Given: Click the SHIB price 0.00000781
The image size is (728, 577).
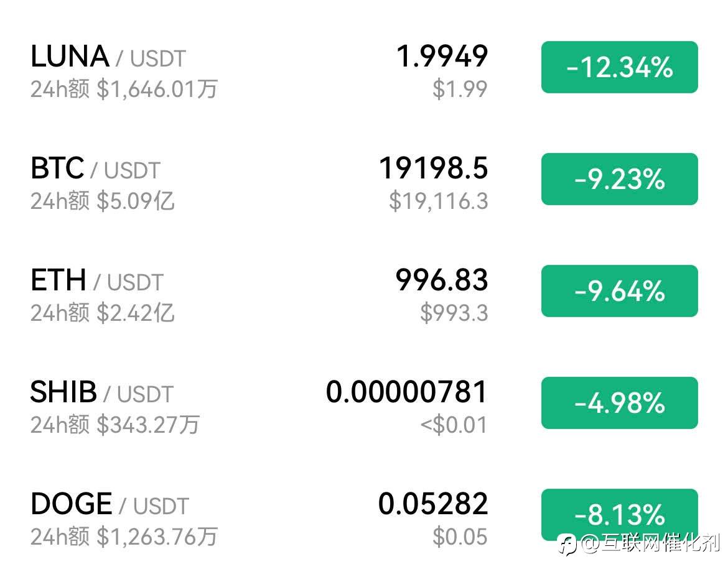Looking at the screenshot, I should [x=407, y=392].
